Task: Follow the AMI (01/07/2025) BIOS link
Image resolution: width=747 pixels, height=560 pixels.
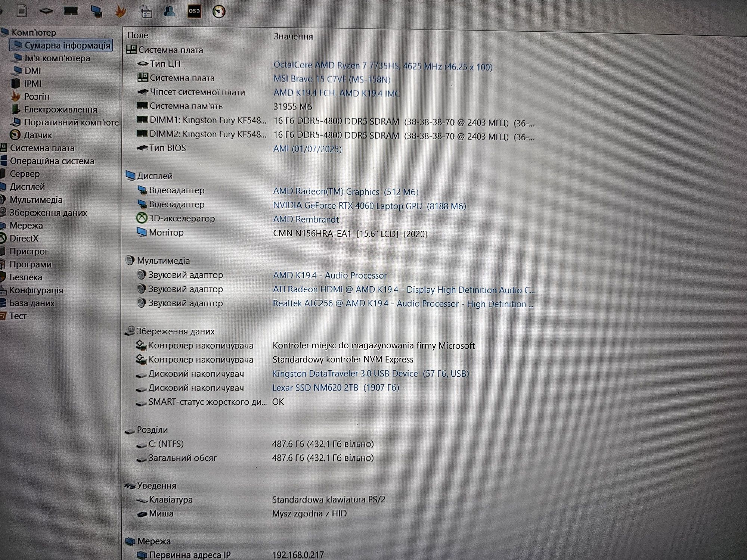Action: (307, 149)
